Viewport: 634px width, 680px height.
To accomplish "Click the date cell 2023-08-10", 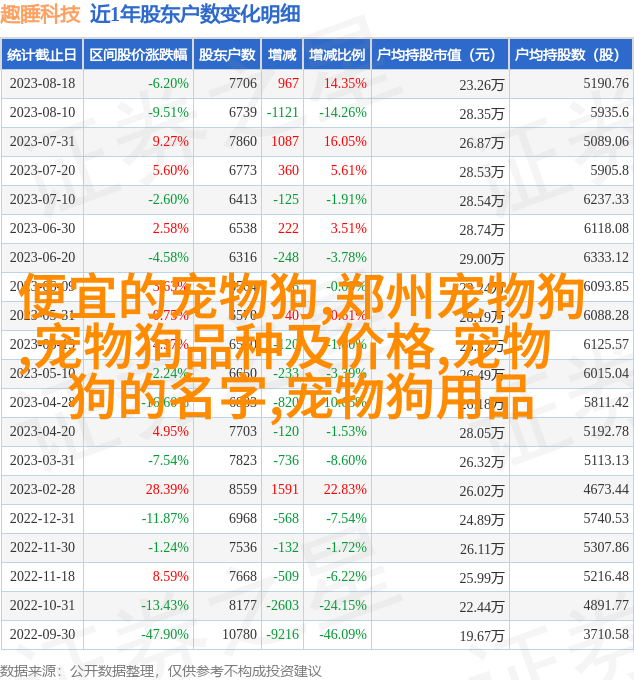I will click(x=42, y=112).
